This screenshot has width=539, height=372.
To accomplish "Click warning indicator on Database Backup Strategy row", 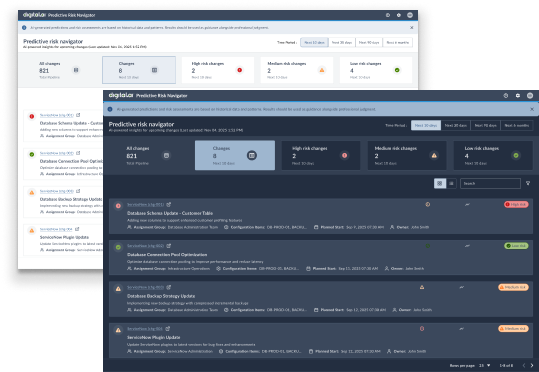I will pos(422,287).
